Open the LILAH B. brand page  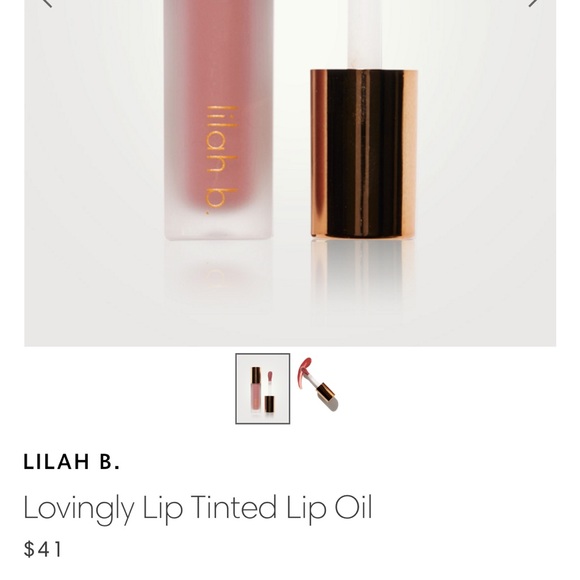[x=72, y=462]
